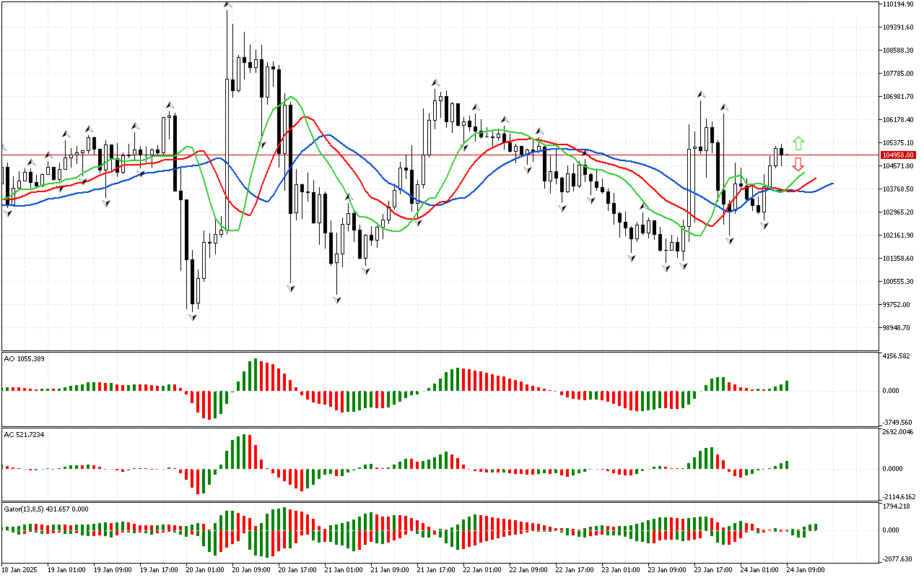Click the 20 Jan 17:00 time label
The height and width of the screenshot is (578, 924).
[x=297, y=570]
